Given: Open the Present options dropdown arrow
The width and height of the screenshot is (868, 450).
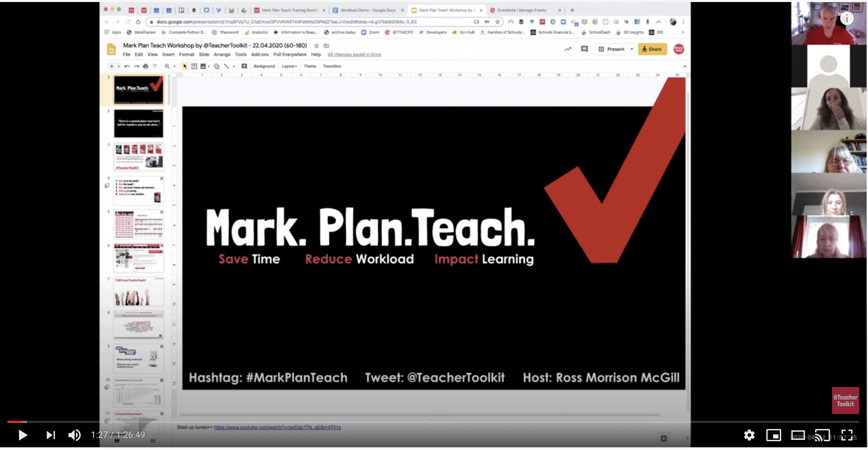Looking at the screenshot, I should click(x=631, y=49).
